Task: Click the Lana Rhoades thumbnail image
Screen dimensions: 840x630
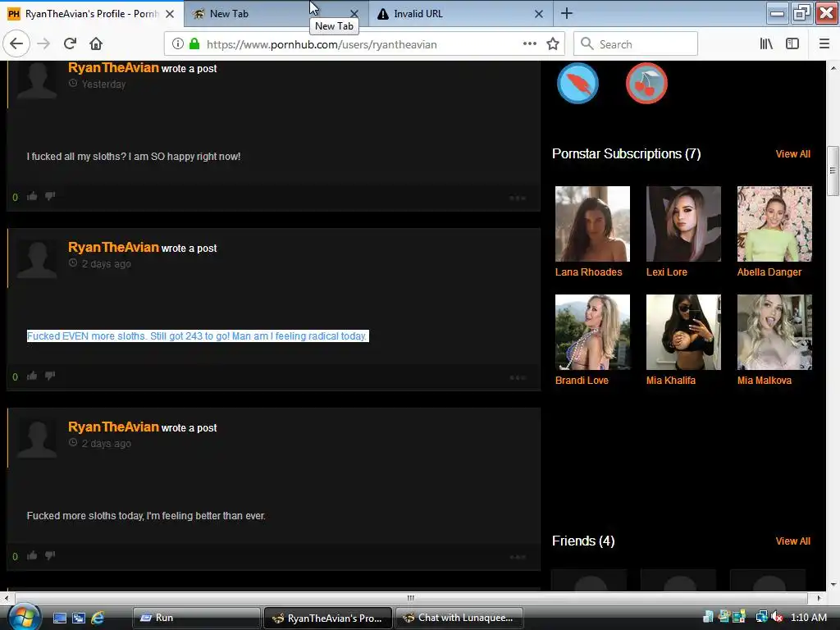Action: click(x=592, y=224)
